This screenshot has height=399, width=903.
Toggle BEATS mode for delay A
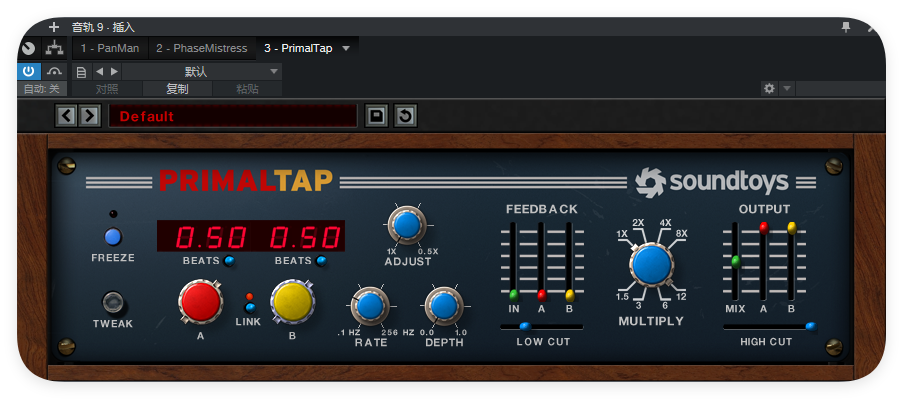(x=229, y=261)
